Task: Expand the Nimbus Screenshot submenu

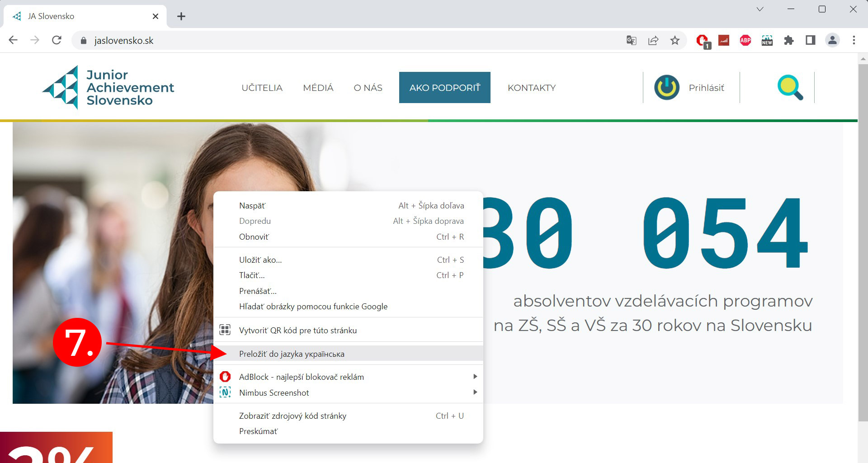Action: tap(475, 392)
